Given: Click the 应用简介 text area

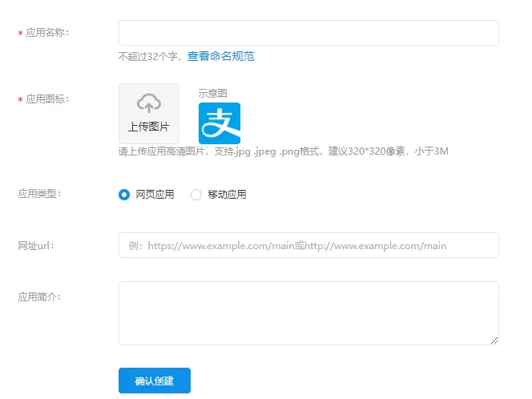Looking at the screenshot, I should click(308, 313).
